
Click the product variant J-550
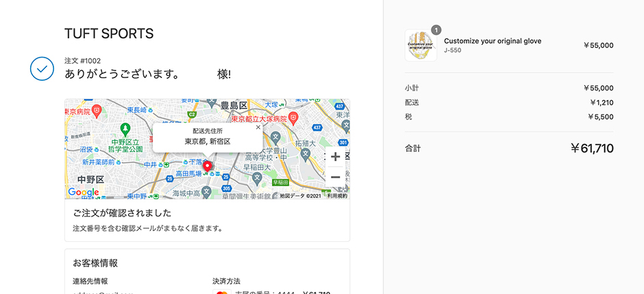pyautogui.click(x=453, y=50)
